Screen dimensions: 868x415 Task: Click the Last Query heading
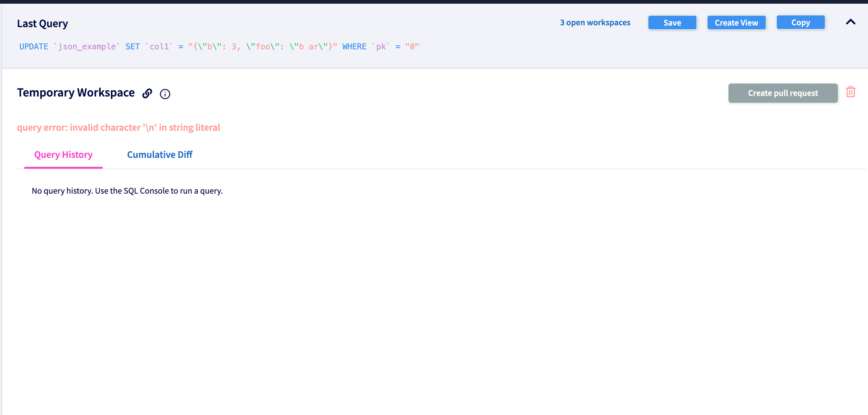point(43,24)
